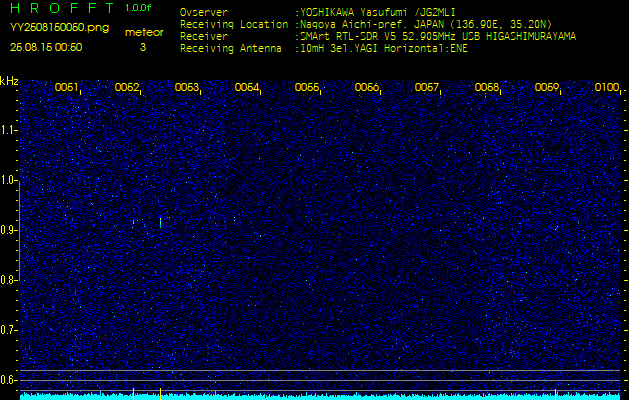This screenshot has width=629, height=400.
Task: Select SMArt RTL-SDR V5 52.905MHz receiver text
Action: [x=438, y=37]
